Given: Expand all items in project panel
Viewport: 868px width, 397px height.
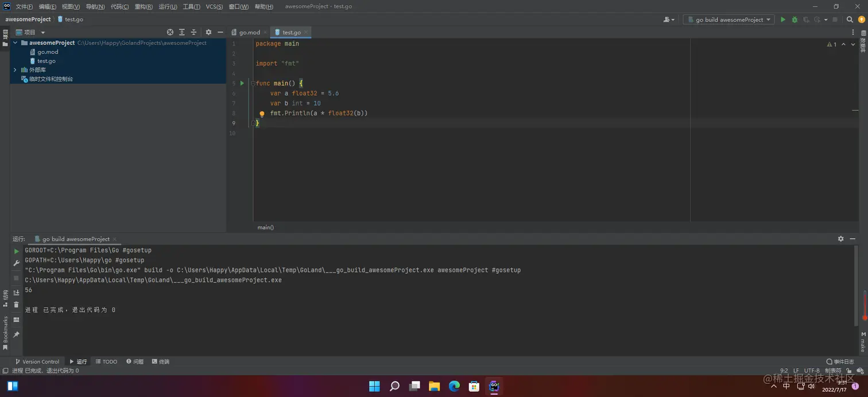Looking at the screenshot, I should [x=182, y=32].
